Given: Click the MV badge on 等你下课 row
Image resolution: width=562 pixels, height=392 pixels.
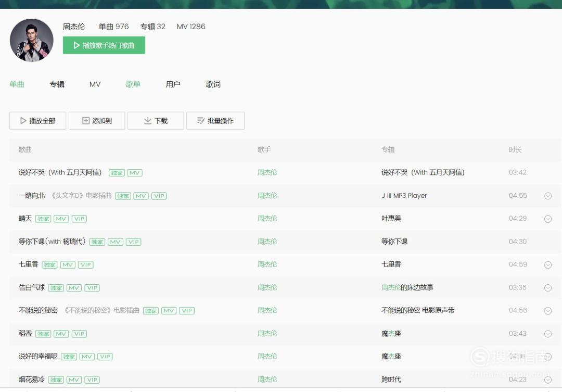Looking at the screenshot, I should pyautogui.click(x=116, y=242).
